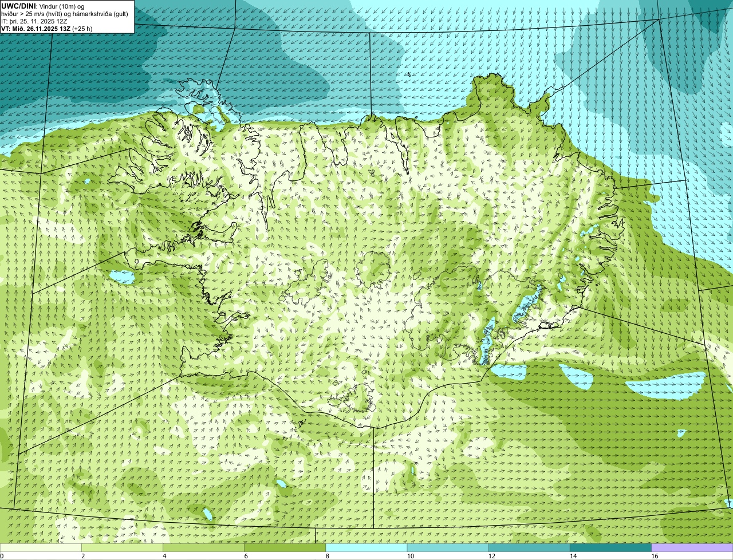The height and width of the screenshot is (560, 733).
Task: Click the dark teal 14–16 m/s legend swatch
Action: click(x=610, y=547)
